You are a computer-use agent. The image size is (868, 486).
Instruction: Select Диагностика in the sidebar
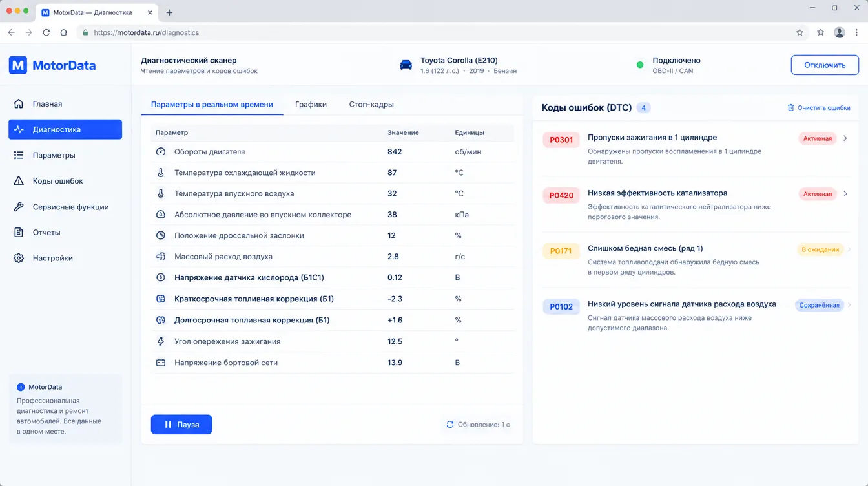pos(65,129)
